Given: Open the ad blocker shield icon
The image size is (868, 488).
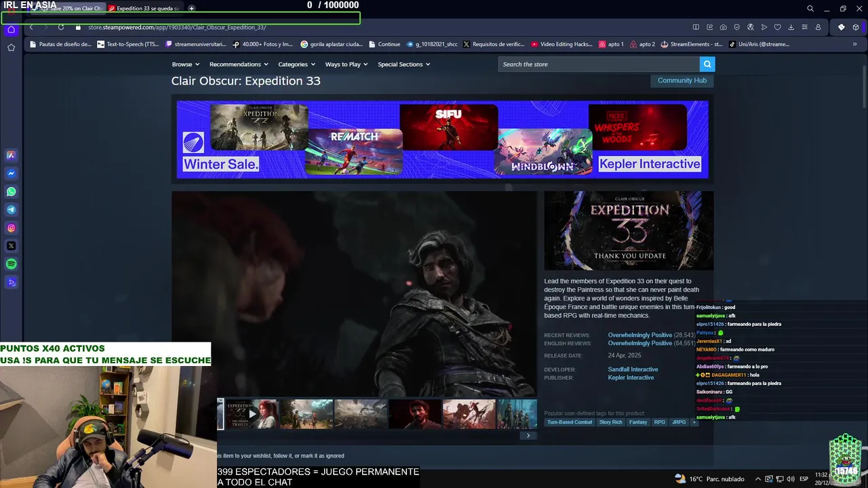Looking at the screenshot, I should click(x=737, y=27).
